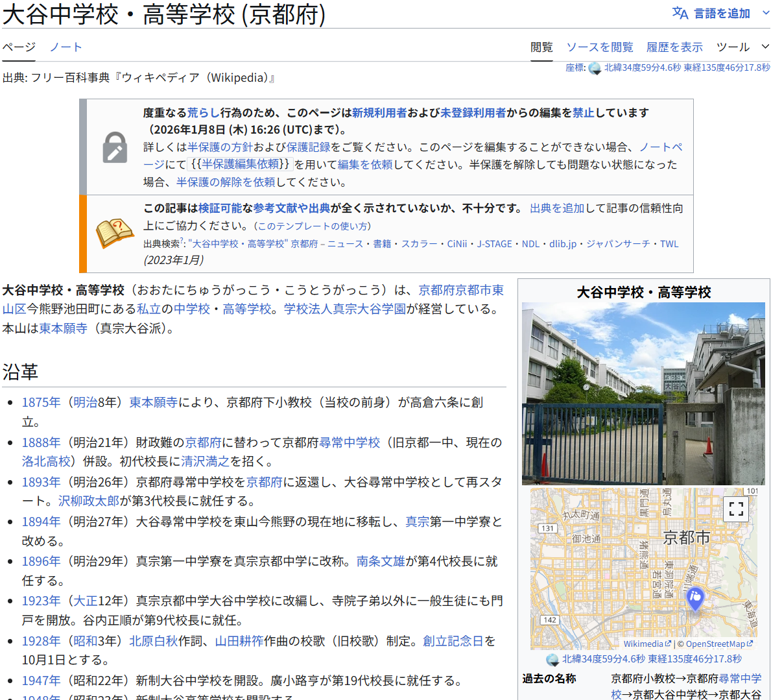Viewport: 771px width, 700px height.
Task: Open the TWL source search link
Action: point(669,244)
